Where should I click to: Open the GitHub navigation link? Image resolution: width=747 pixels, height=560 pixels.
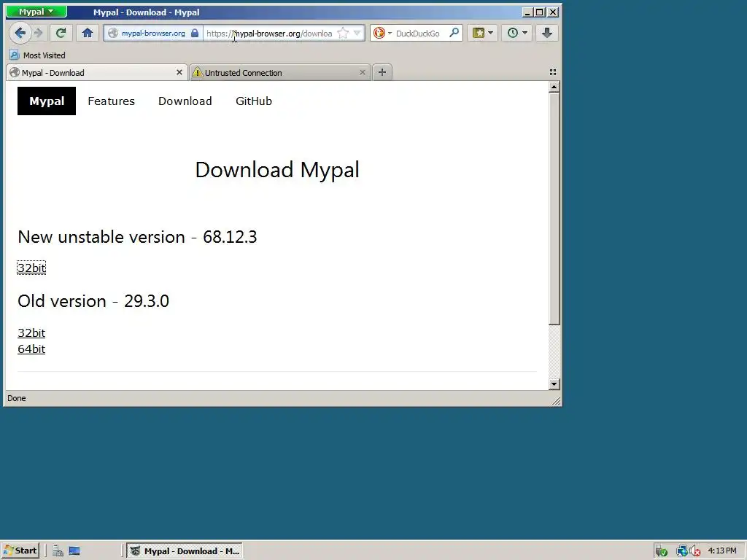coord(254,101)
